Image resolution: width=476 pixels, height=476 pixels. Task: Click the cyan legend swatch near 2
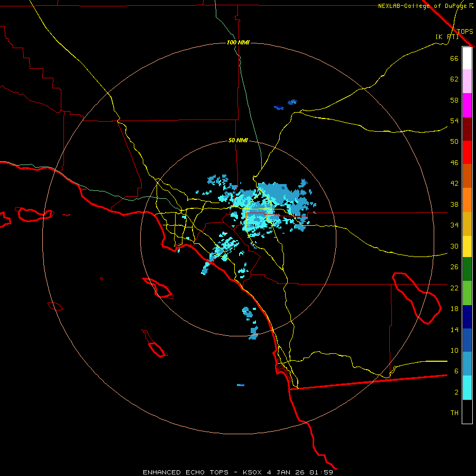pyautogui.click(x=467, y=388)
